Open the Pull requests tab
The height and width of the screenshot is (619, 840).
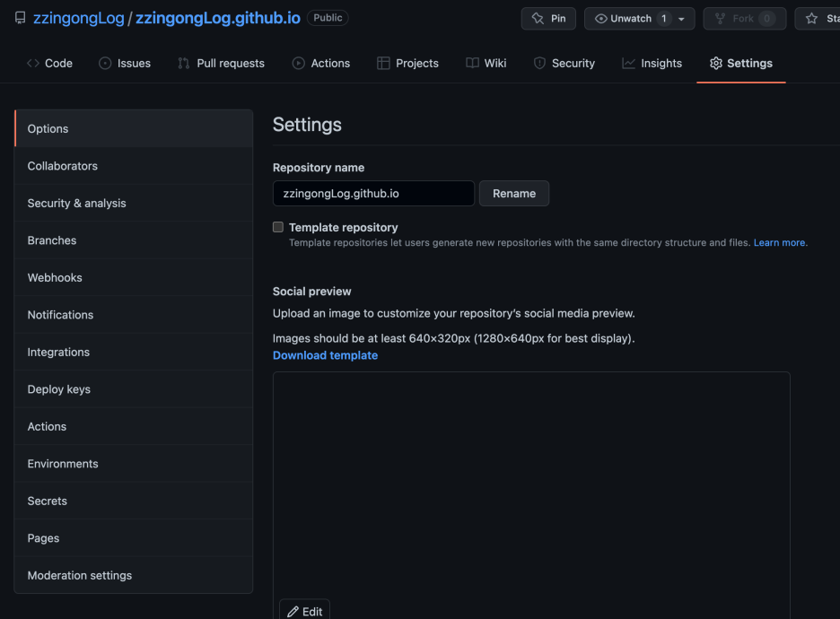[x=222, y=63]
